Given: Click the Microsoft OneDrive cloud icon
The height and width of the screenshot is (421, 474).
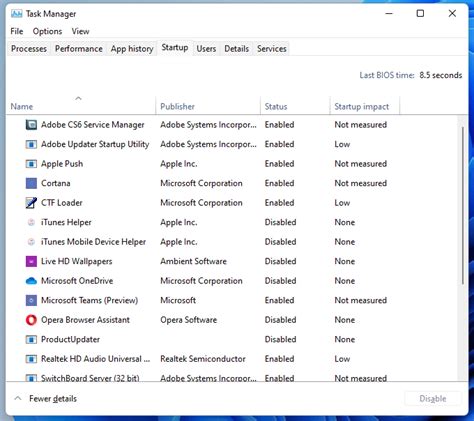Looking at the screenshot, I should (x=31, y=281).
